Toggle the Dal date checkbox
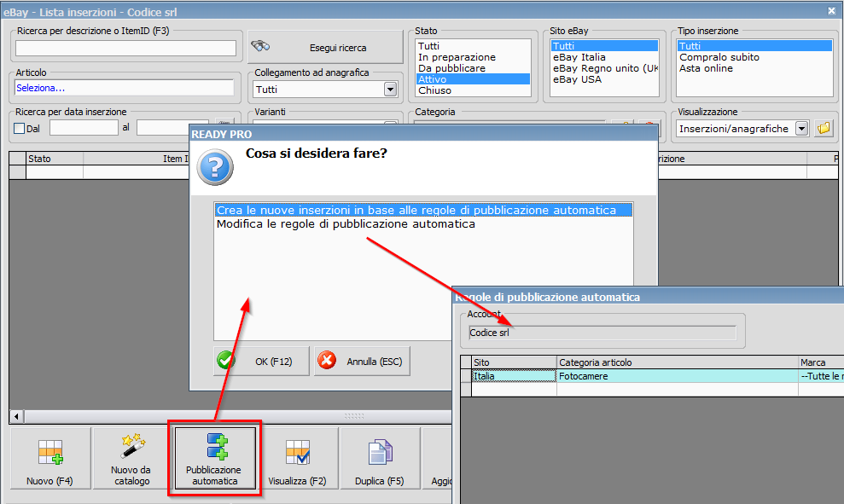This screenshot has width=844, height=504. click(20, 129)
